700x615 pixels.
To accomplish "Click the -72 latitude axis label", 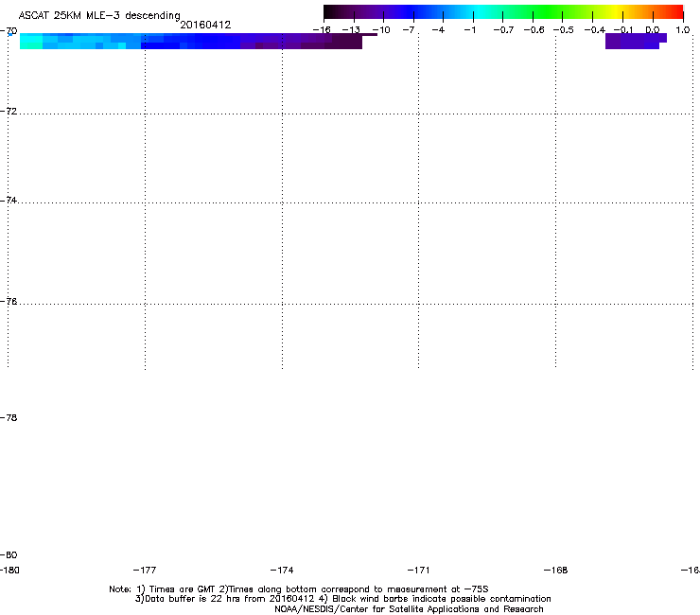I will coord(9,111).
